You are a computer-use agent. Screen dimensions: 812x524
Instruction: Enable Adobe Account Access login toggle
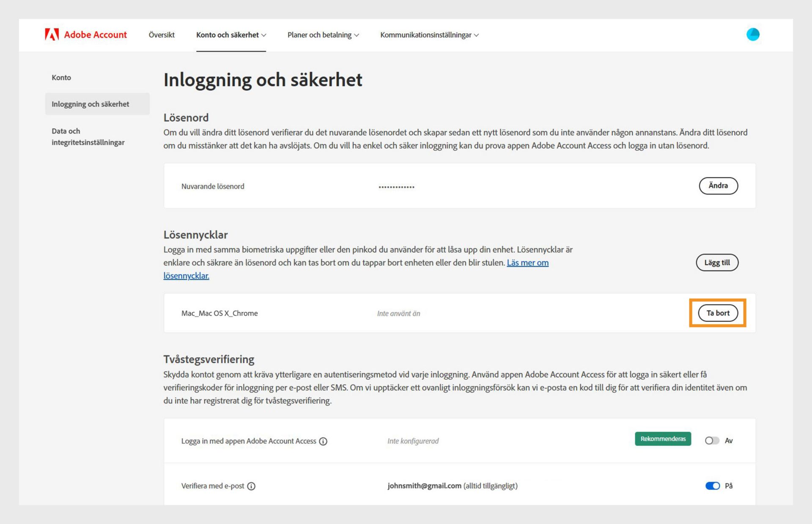pos(712,441)
